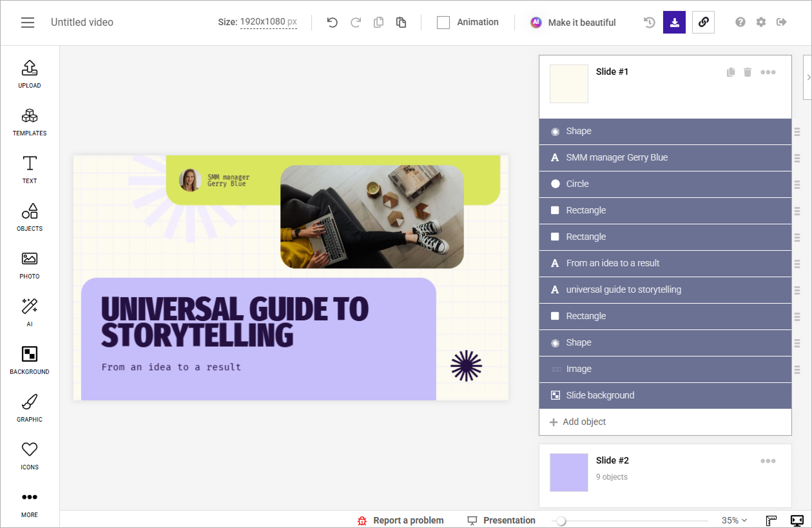Viewport: 812px width, 528px height.
Task: Undo the last action
Action: pyautogui.click(x=332, y=23)
